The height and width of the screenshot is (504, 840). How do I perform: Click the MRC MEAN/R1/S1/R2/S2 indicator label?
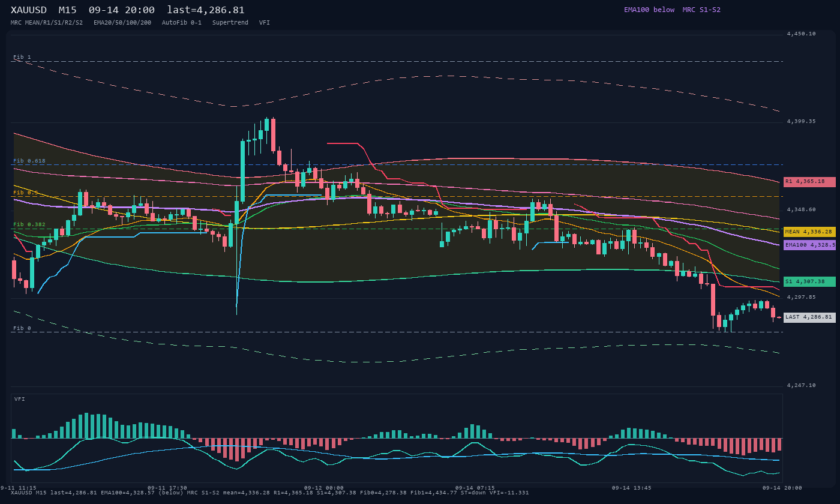coord(47,23)
